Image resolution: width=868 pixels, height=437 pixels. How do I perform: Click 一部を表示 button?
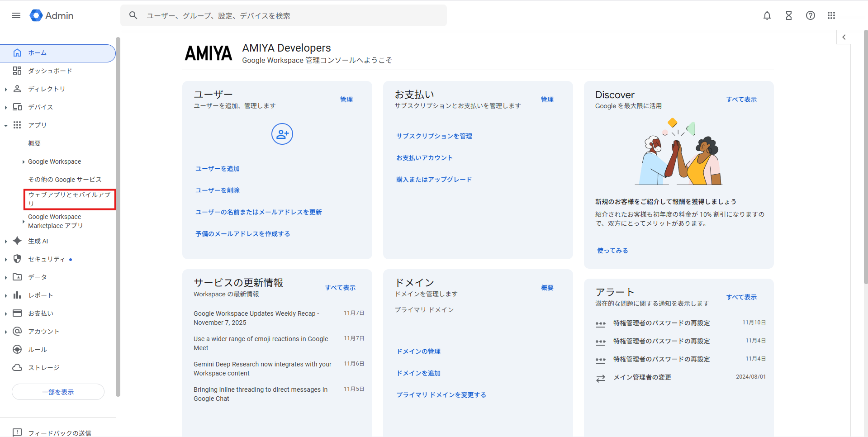click(x=58, y=392)
